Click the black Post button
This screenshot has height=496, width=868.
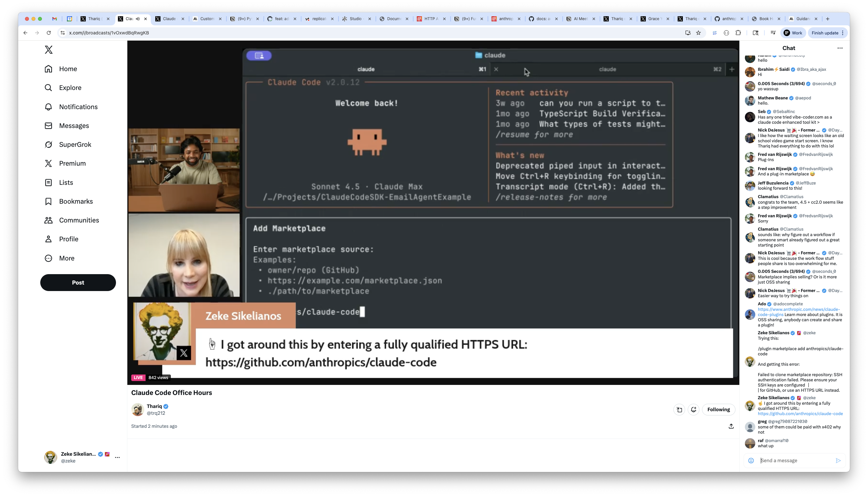tap(78, 282)
